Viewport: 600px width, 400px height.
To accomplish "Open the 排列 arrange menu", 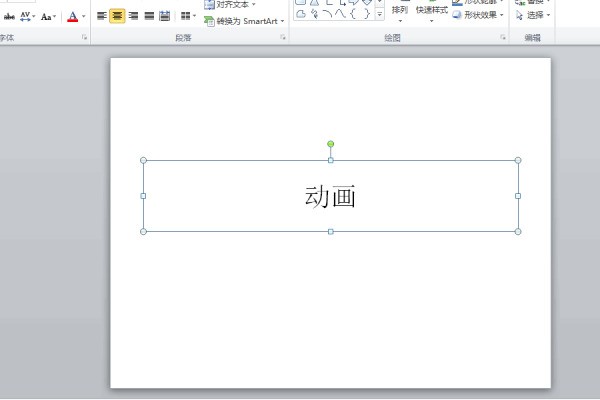I will pyautogui.click(x=400, y=11).
